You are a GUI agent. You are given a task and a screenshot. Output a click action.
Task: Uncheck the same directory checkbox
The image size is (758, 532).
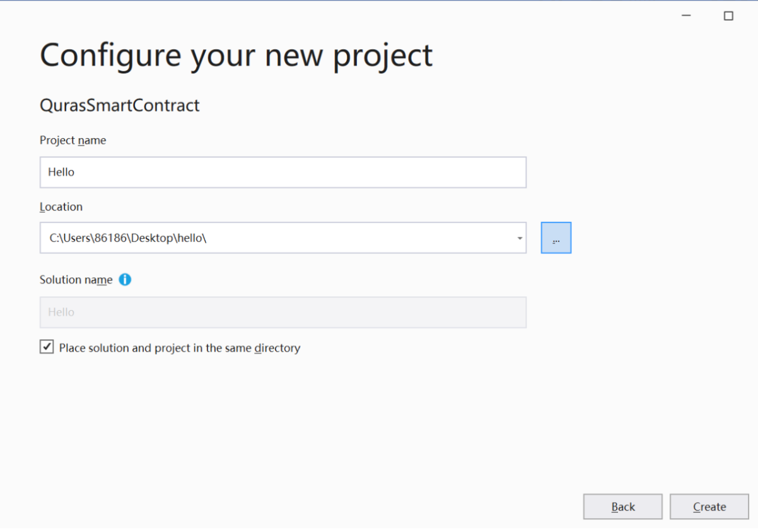pos(47,347)
